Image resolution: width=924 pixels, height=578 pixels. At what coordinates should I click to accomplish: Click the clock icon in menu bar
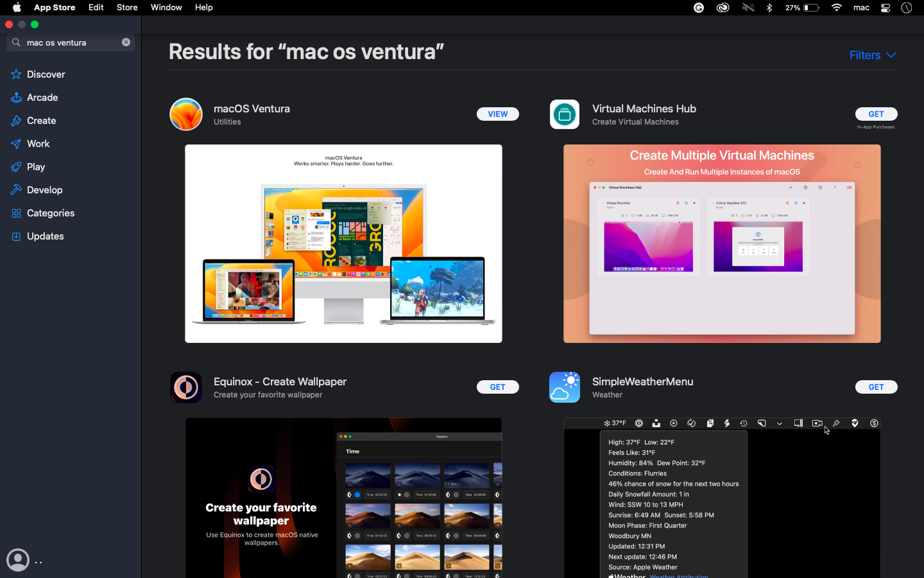pyautogui.click(x=907, y=8)
